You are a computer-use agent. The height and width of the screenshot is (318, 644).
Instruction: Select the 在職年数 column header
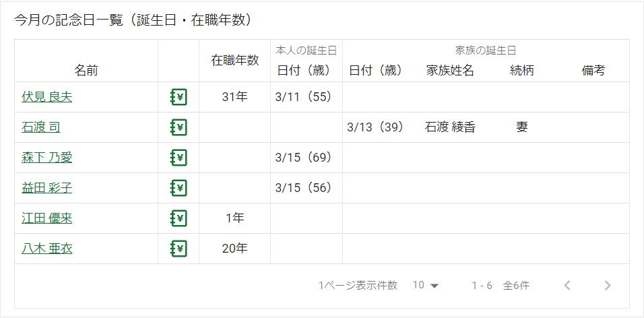(x=235, y=61)
